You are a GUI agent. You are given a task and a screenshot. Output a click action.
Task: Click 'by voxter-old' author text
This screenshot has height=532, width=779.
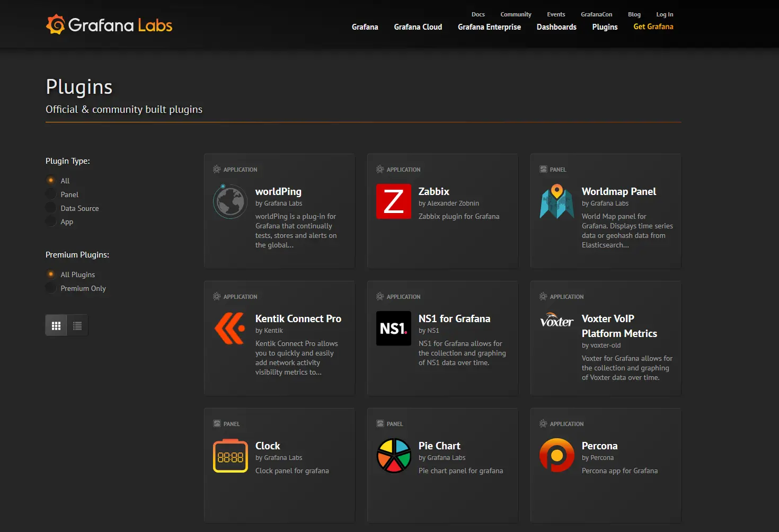(601, 345)
